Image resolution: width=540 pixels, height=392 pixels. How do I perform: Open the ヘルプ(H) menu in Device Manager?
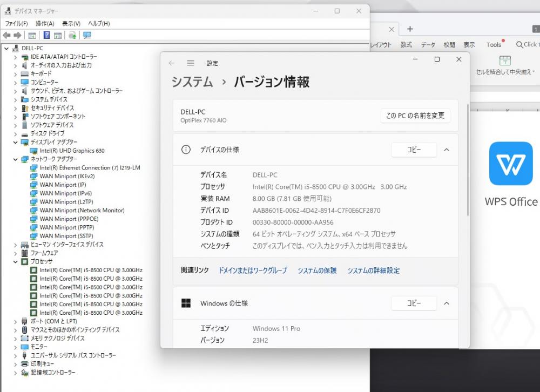click(99, 23)
